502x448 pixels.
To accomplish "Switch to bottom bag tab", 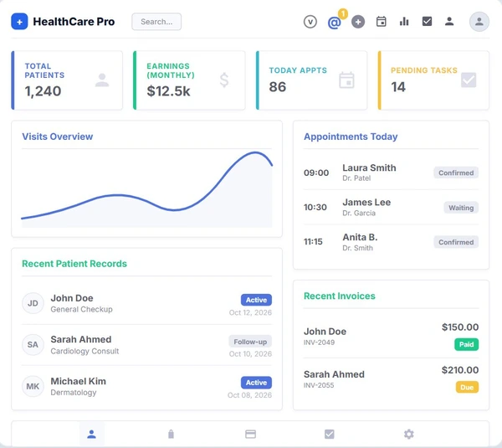I will point(171,435).
